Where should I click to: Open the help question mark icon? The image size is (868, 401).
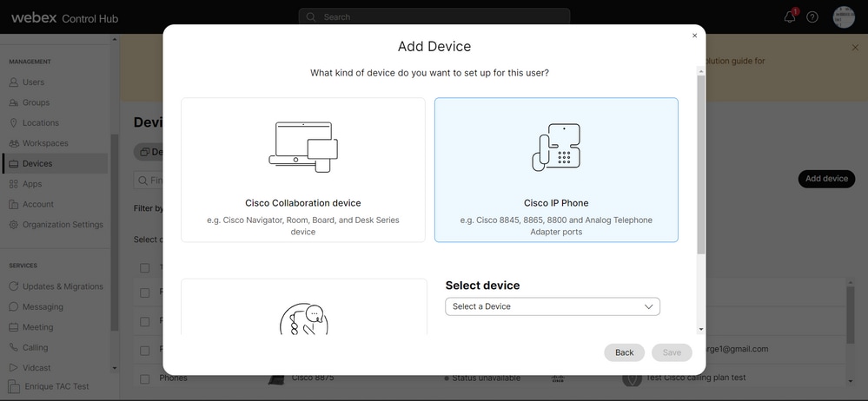pos(812,16)
